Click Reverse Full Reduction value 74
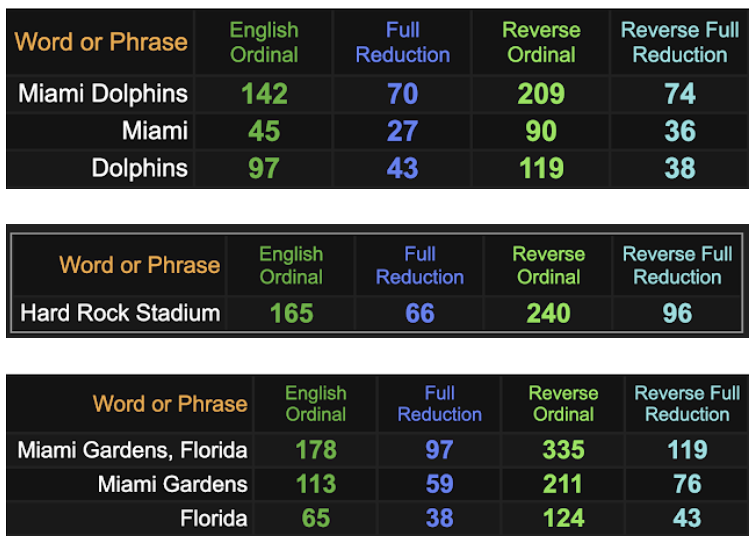Viewport: 756px width, 543px height. pos(680,94)
